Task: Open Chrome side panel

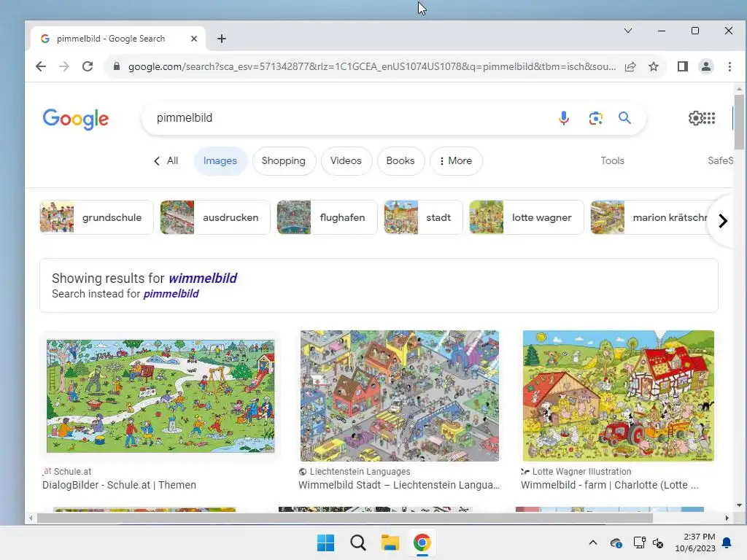Action: click(683, 66)
